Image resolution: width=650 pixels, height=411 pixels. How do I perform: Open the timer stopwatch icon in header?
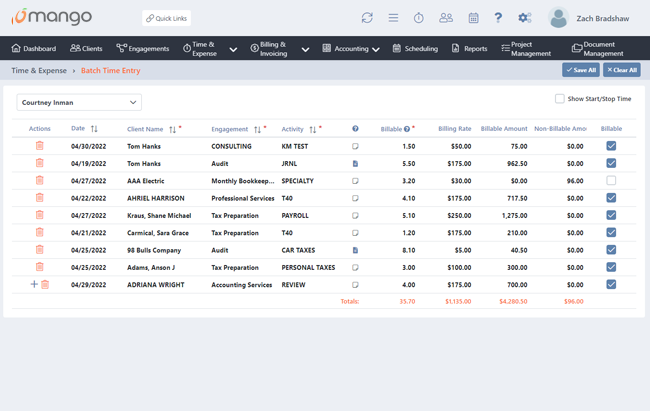(419, 18)
